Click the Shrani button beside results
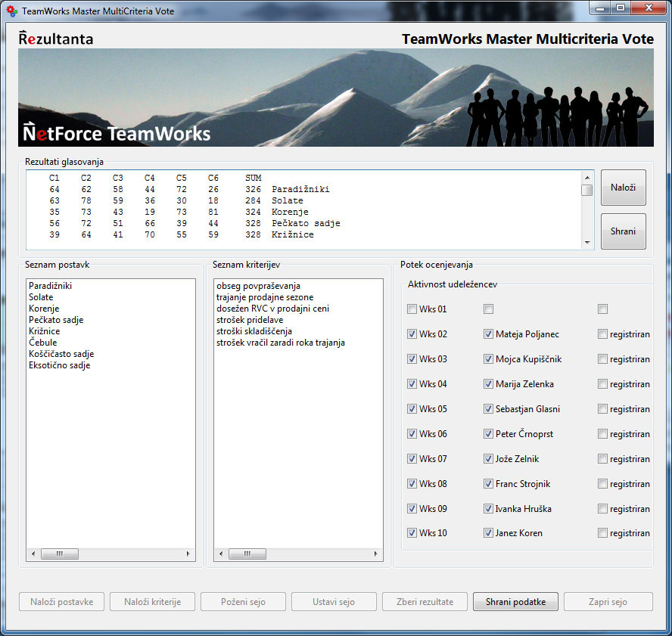This screenshot has width=672, height=636. click(623, 231)
